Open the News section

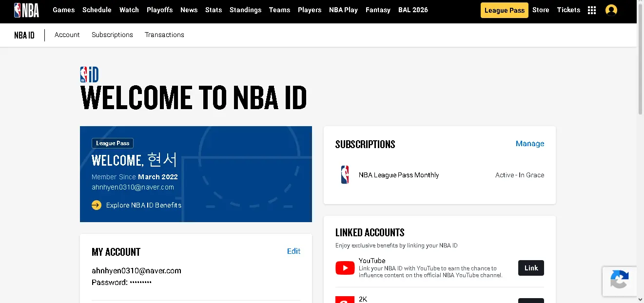pos(189,10)
